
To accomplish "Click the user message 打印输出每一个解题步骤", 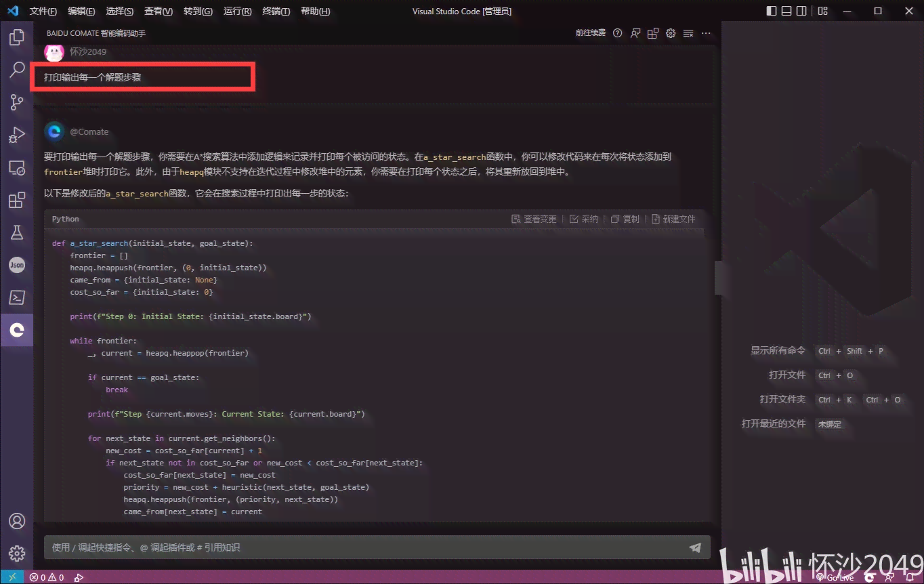I will pos(92,77).
